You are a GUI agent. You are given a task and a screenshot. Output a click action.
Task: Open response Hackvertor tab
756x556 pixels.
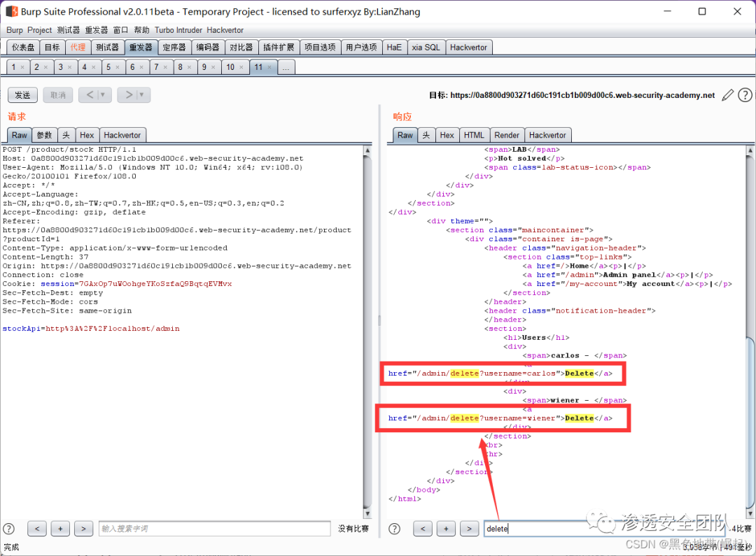547,135
